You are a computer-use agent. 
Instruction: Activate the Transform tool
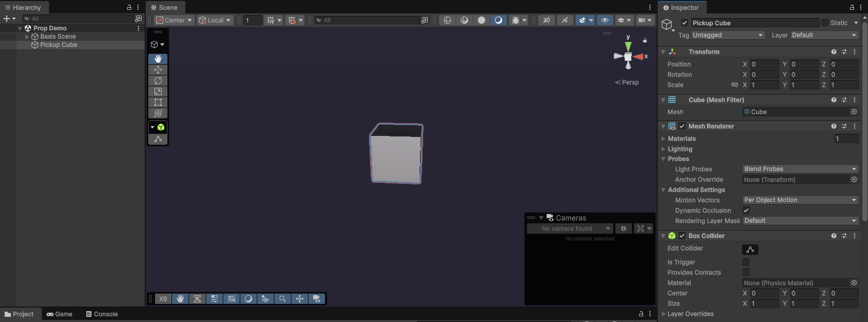158,113
